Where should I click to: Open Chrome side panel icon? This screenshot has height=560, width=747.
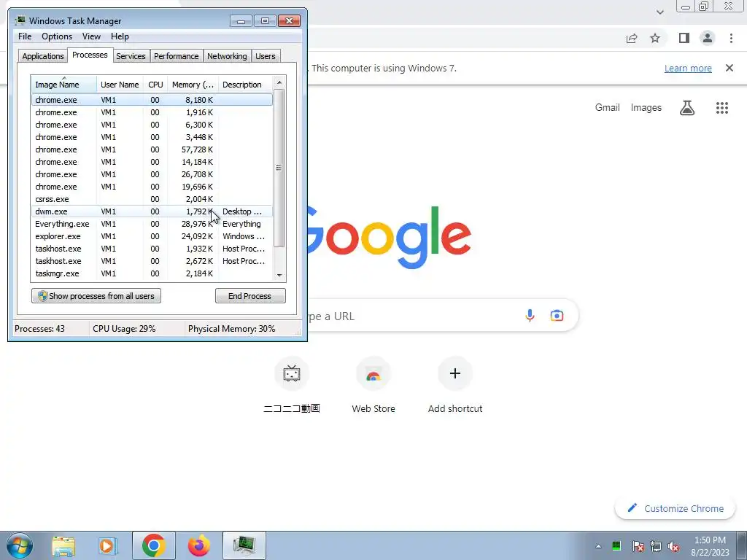[684, 38]
